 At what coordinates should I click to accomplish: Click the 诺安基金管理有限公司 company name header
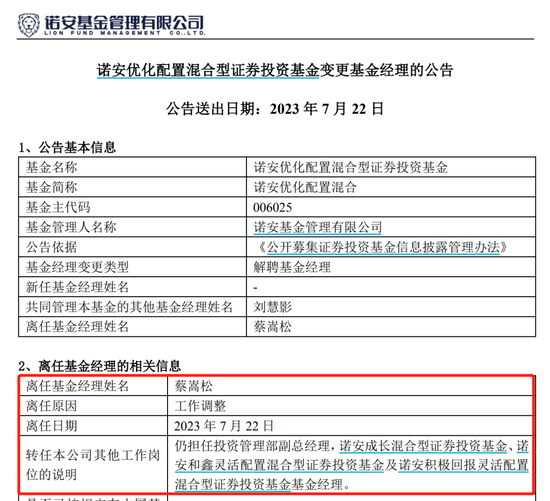click(x=124, y=23)
